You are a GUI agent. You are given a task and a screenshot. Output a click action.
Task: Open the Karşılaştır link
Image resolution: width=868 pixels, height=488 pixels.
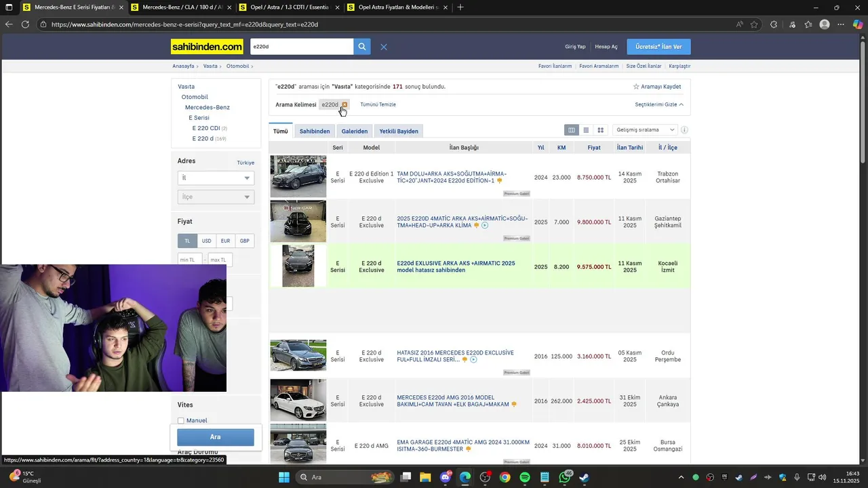click(679, 66)
